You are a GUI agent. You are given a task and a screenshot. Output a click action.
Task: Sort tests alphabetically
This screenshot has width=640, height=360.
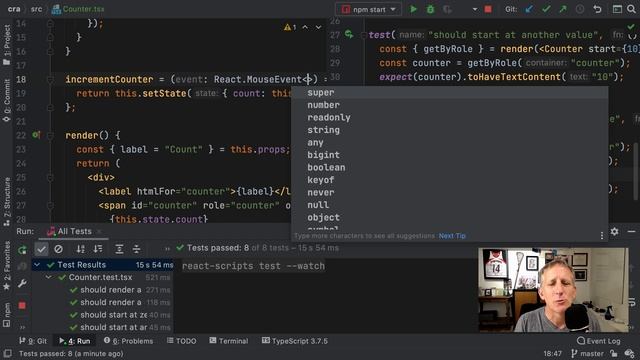81,249
